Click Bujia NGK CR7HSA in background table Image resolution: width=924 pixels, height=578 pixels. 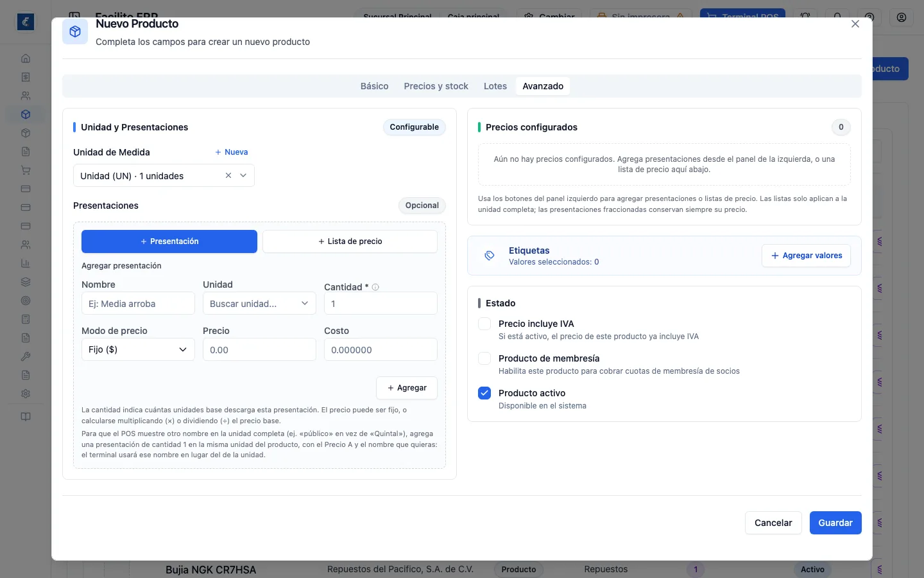[210, 570]
